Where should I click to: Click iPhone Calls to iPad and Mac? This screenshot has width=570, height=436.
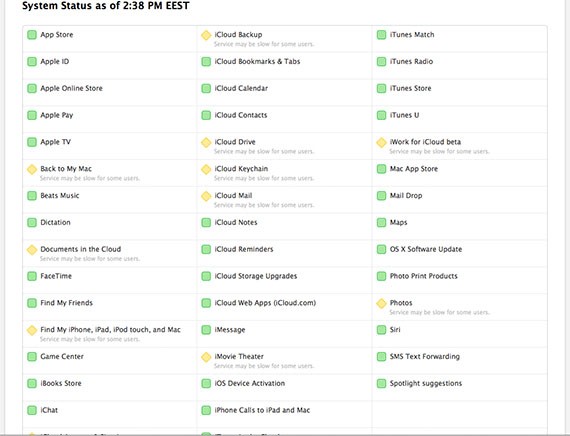262,410
